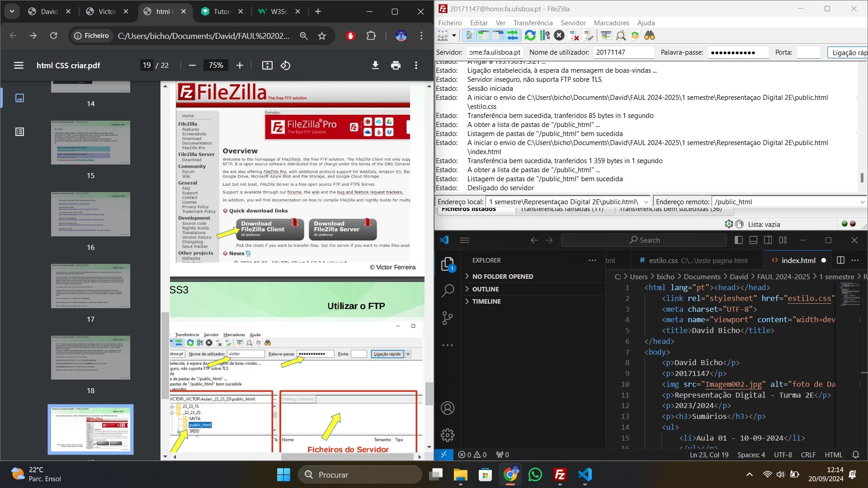The width and height of the screenshot is (868, 488).
Task: Open VS Code Accounts menu
Action: (x=448, y=408)
